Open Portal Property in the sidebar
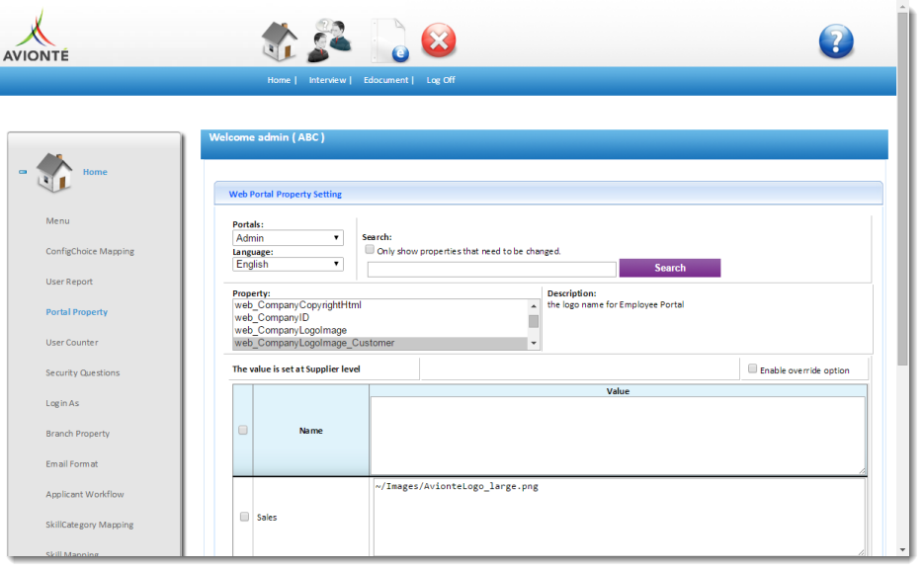This screenshot has width=924, height=571. (x=76, y=312)
